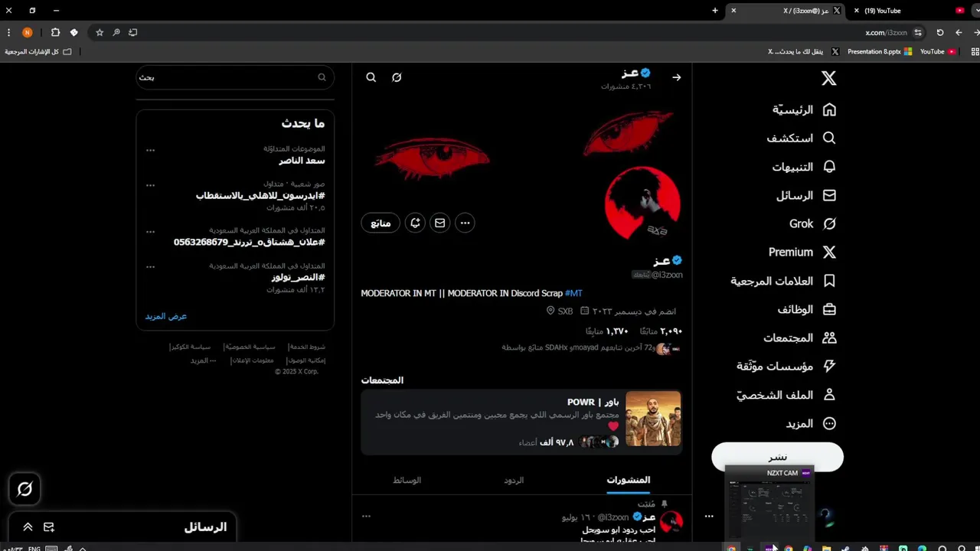Open a new browser tab
The width and height of the screenshot is (980, 551).
tap(715, 11)
